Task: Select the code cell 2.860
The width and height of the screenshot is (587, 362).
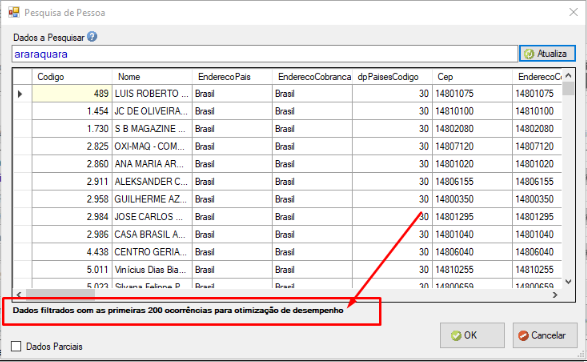Action: [x=72, y=164]
